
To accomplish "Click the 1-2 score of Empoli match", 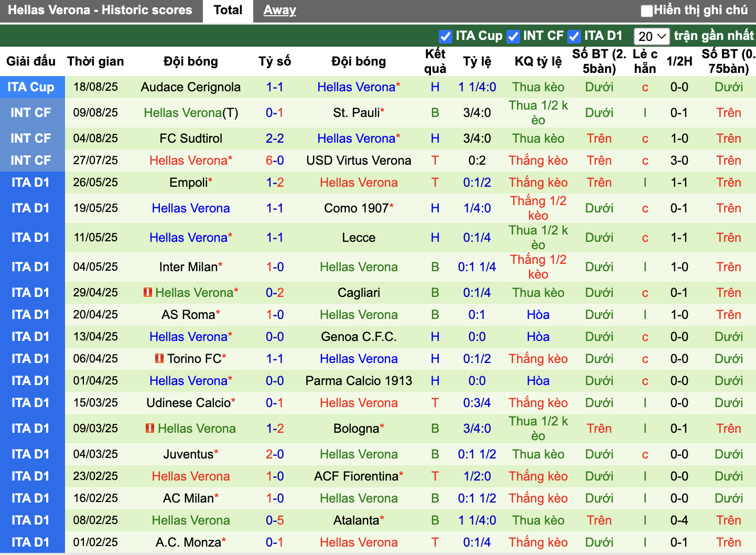I will 275,183.
